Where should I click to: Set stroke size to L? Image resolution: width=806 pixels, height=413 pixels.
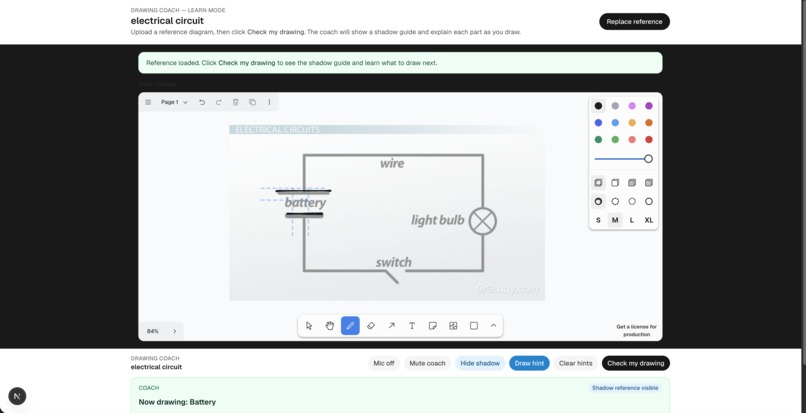(632, 220)
